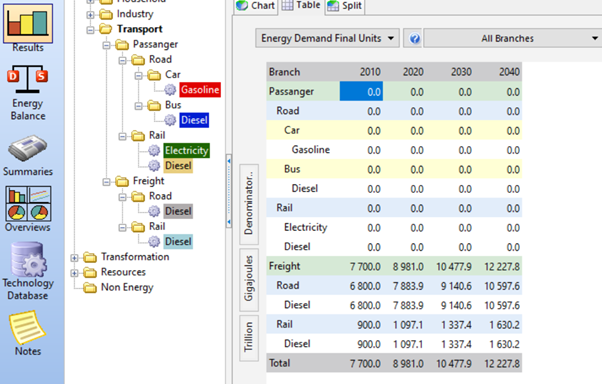Open the Notes view

[28, 333]
